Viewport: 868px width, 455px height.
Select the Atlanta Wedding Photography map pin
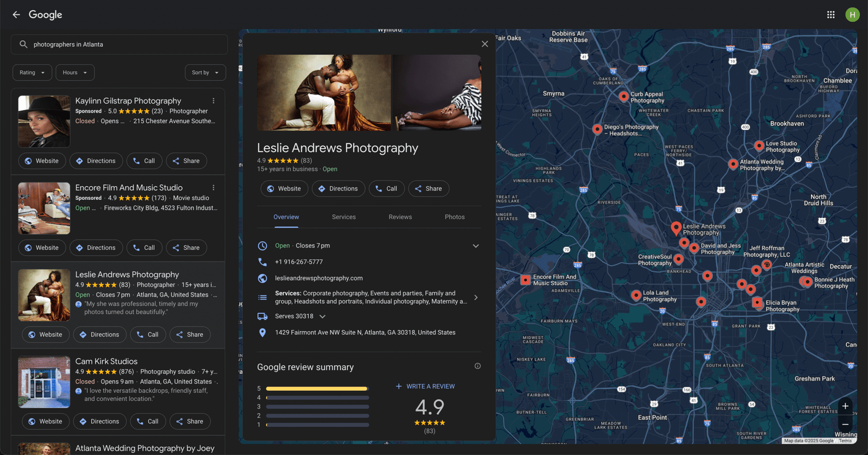733,163
